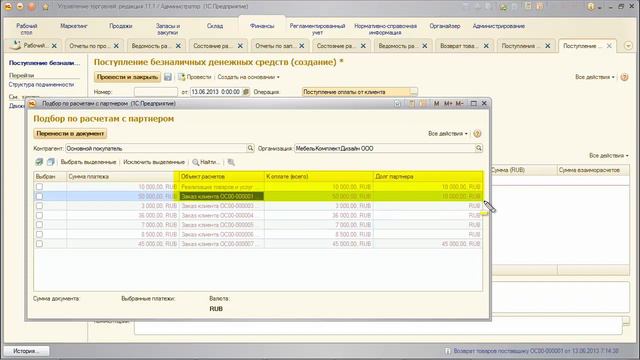Image resolution: width=640 pixels, height=360 pixels.
Task: Click the Организация input field
Action: coord(384,148)
